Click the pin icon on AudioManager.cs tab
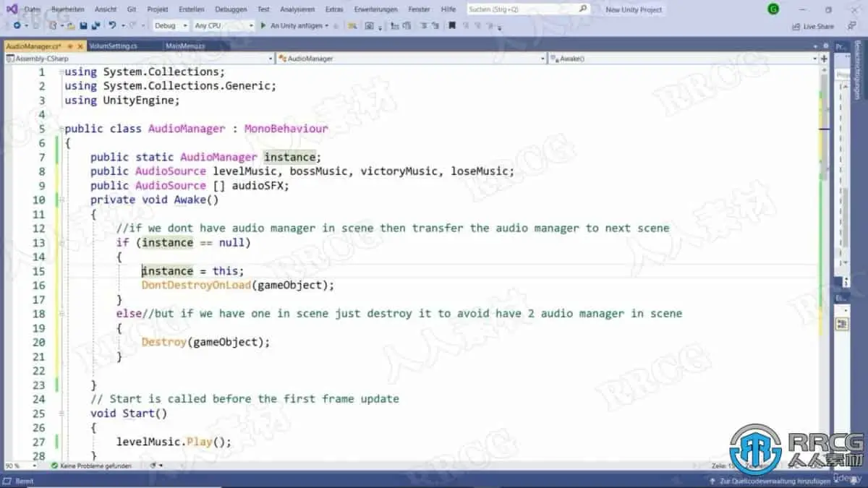868x488 pixels. coord(71,46)
